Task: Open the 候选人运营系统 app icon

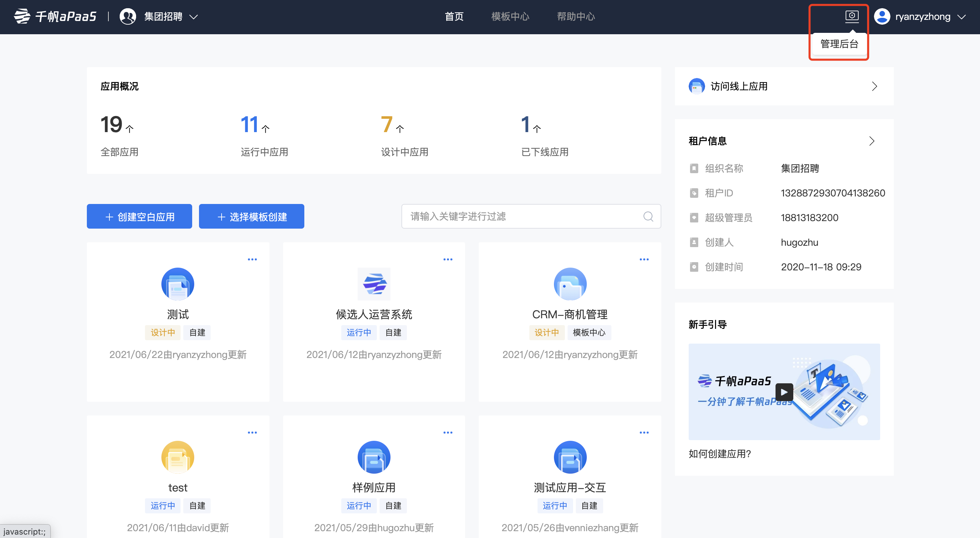Action: click(374, 284)
